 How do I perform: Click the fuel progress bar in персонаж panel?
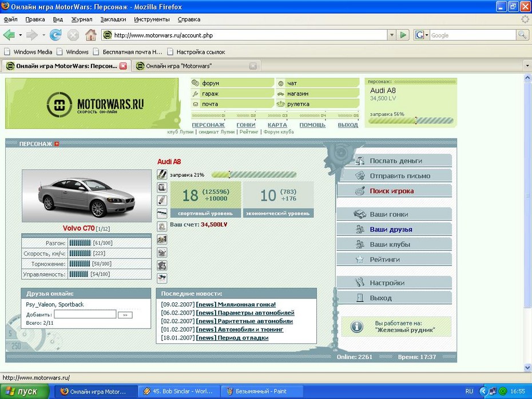click(x=411, y=121)
